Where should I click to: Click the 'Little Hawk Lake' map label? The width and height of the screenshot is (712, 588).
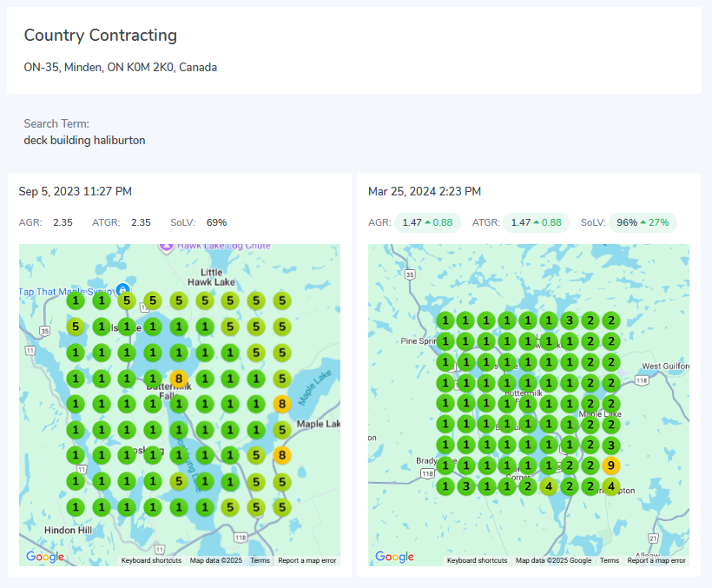[x=212, y=277]
